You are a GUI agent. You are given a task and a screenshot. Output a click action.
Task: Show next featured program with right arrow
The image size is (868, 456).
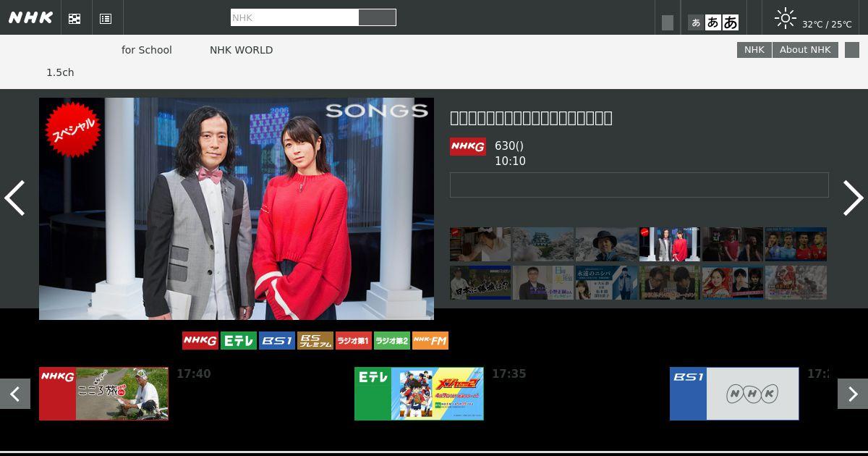point(853,198)
